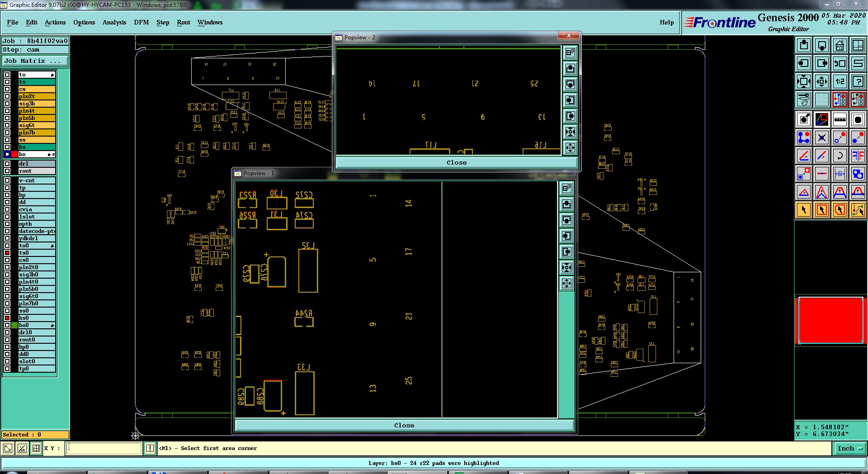Toggle the checkbox for layer drl

pos(7,164)
